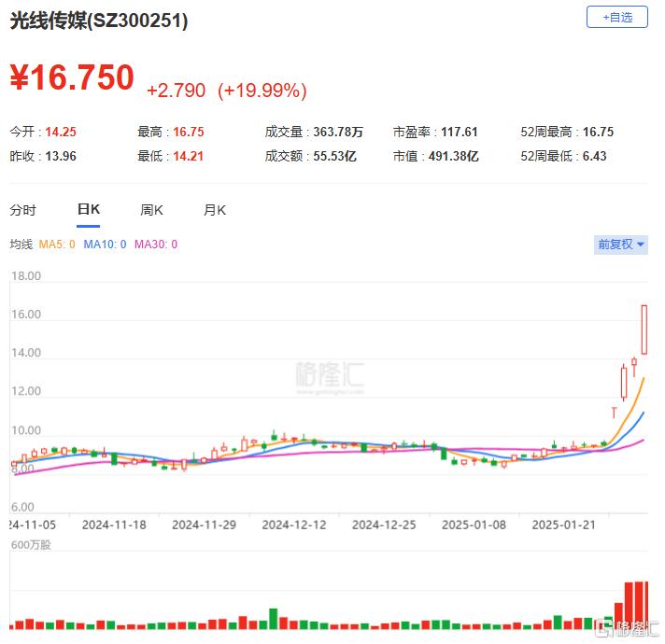Screen dimensions: 665x644
Task: Click date label 2025-01-21 on axis
Action: click(x=563, y=525)
